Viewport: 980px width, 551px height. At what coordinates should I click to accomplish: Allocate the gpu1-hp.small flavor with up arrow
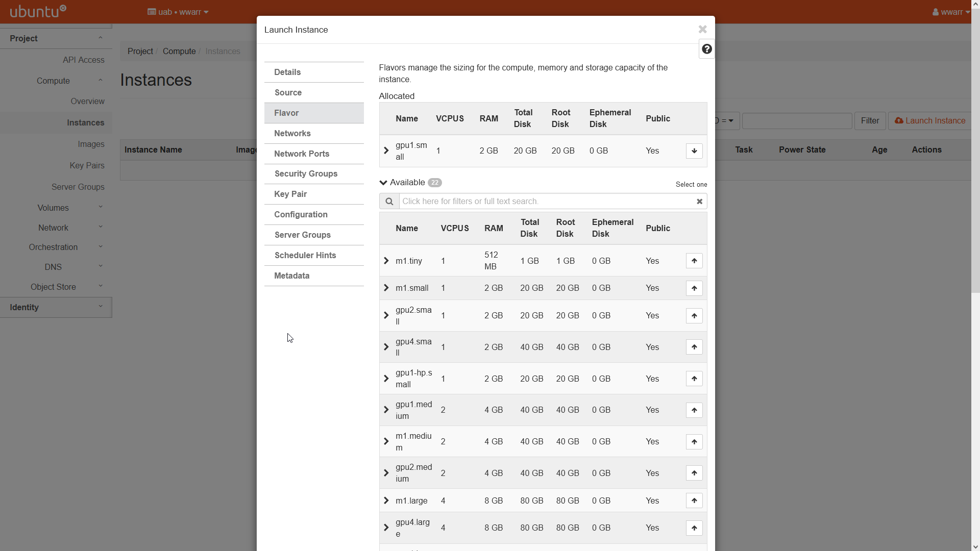[x=694, y=379]
